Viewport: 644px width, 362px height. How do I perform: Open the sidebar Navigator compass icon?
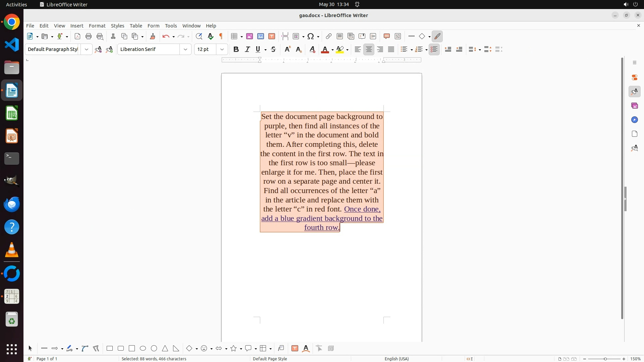(x=634, y=120)
